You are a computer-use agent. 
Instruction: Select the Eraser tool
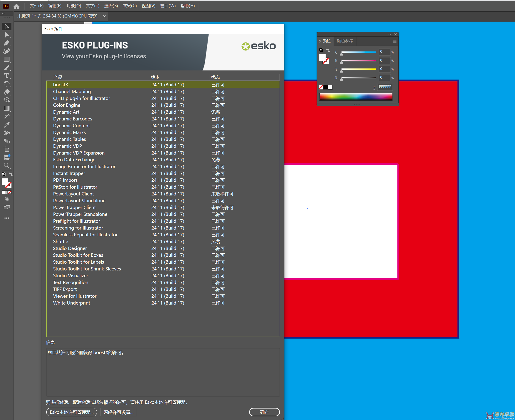tap(7, 92)
